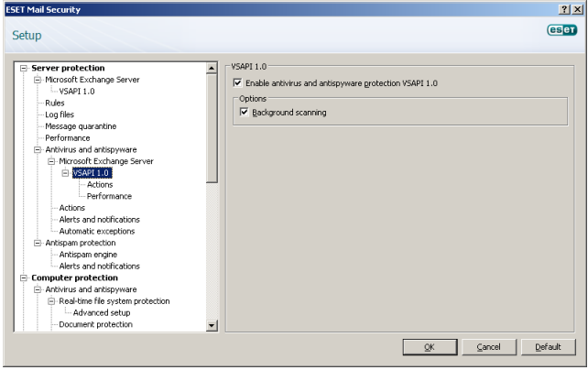Collapse the Antispam protection branch
588x370 pixels.
(38, 243)
